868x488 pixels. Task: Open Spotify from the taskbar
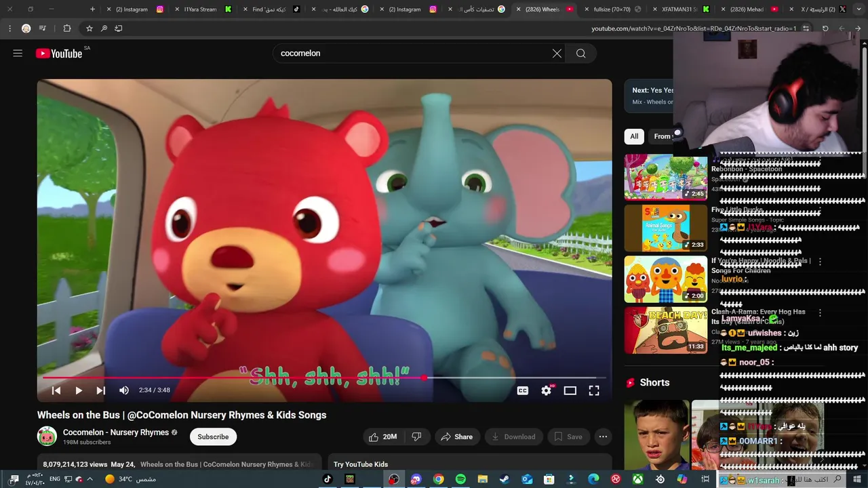point(460,479)
